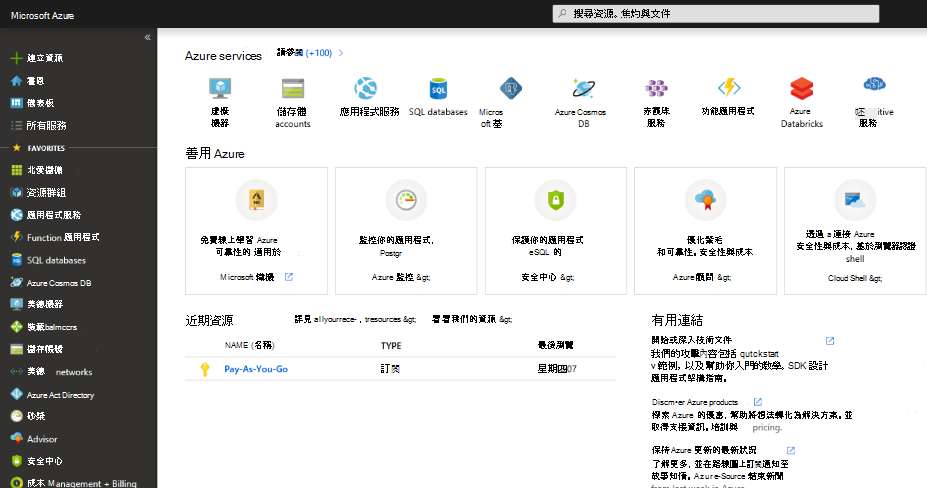Viewport: 927px width, 488px height.
Task: Open the Function App lightning icon under Azure services
Action: 729,88
